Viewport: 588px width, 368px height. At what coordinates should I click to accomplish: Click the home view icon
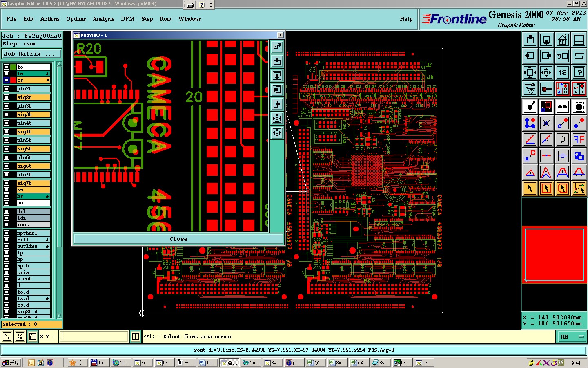point(563,40)
